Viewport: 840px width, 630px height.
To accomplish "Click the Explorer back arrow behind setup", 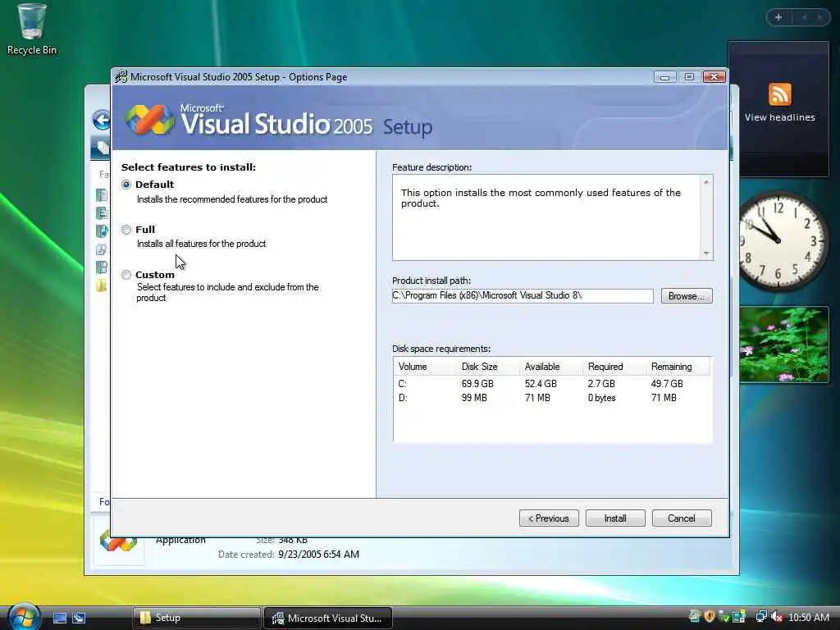I will (x=101, y=120).
